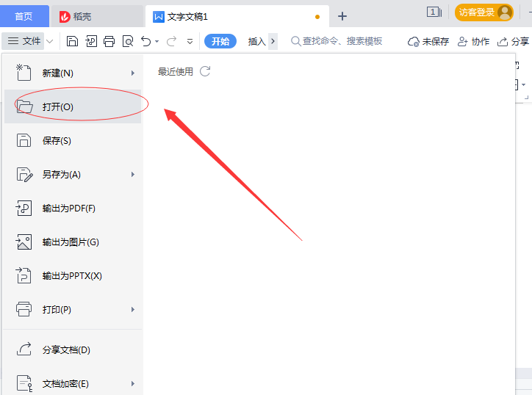Choose 新建(N) in the file menu
This screenshot has width=532, height=395.
(73, 73)
